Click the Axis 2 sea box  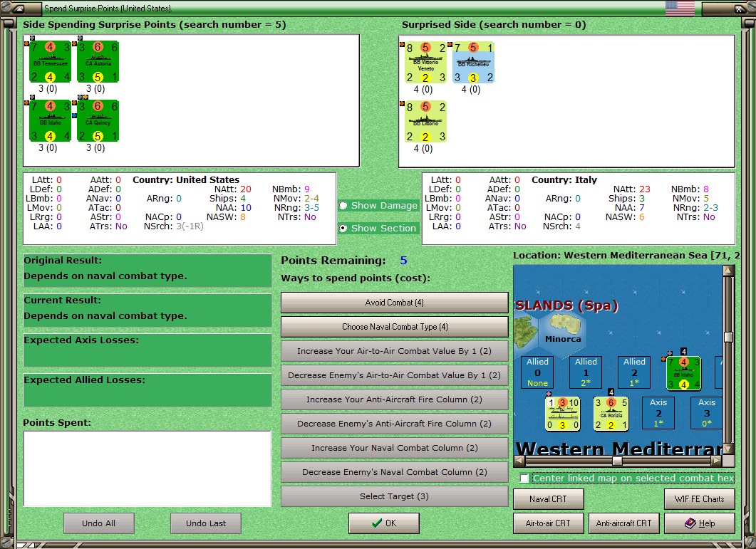658,413
